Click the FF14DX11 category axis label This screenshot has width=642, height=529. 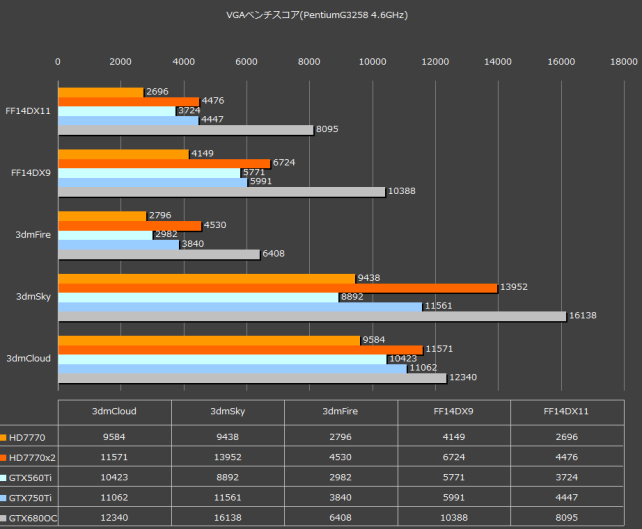pos(28,111)
